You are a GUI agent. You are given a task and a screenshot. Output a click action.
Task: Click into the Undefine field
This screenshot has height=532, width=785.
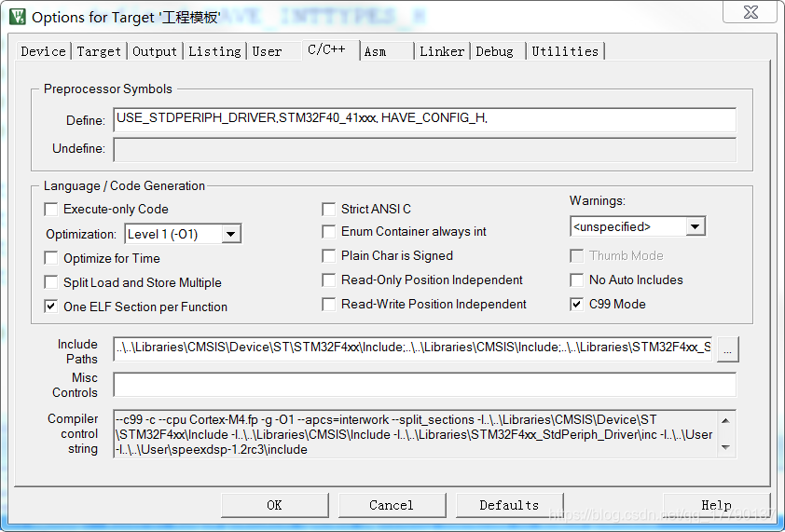click(424, 149)
